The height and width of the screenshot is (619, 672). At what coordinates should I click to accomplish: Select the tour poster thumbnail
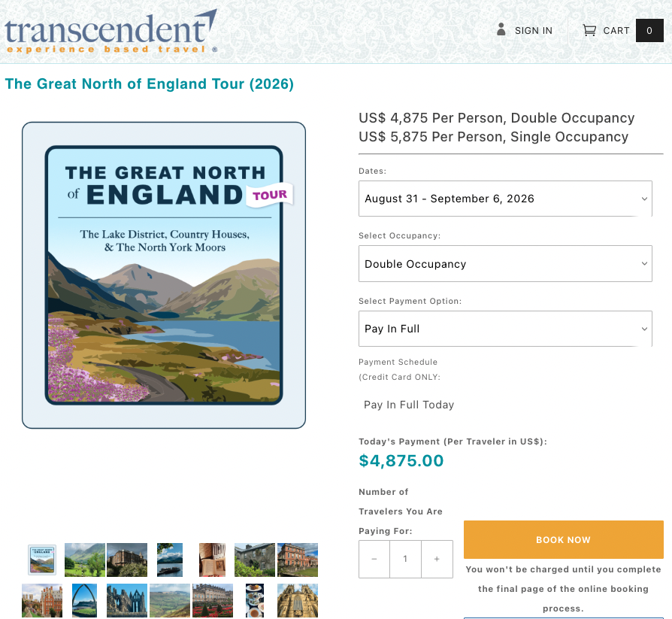42,560
